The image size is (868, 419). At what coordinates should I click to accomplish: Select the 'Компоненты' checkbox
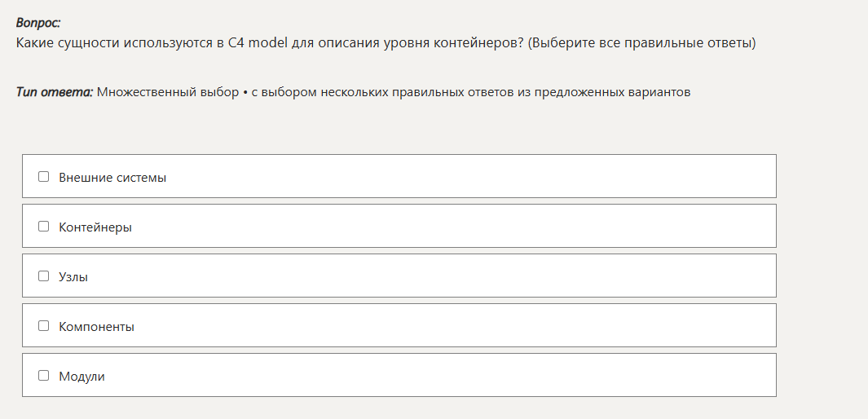tap(44, 325)
